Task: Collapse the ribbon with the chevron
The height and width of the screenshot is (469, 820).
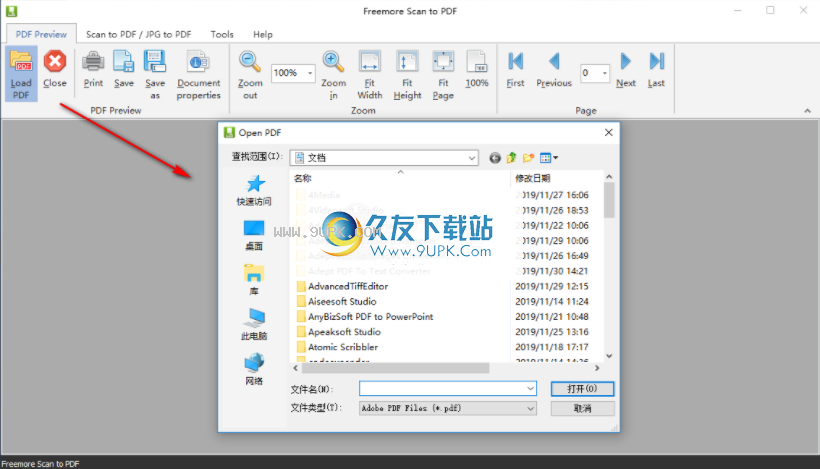Action: click(x=807, y=111)
